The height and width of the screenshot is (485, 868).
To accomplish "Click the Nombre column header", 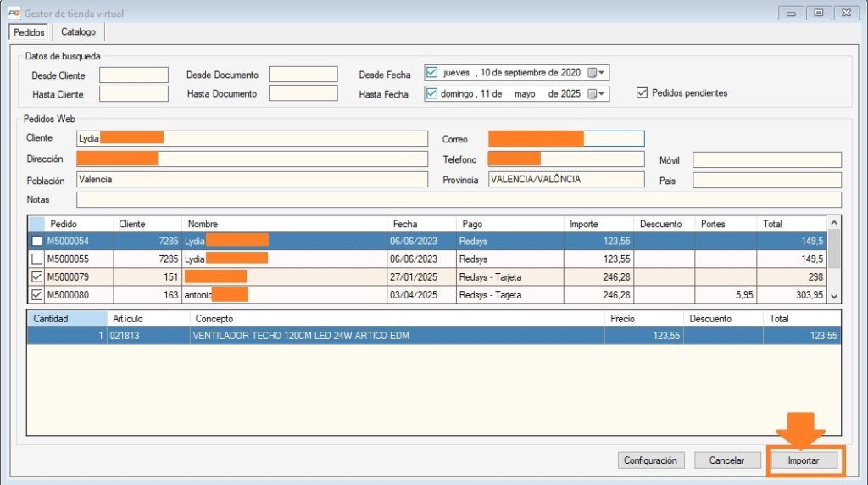I will pyautogui.click(x=285, y=224).
